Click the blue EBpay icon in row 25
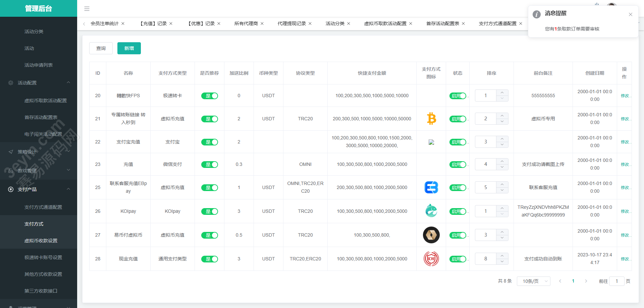Image resolution: width=644 pixels, height=308 pixels. tap(431, 187)
